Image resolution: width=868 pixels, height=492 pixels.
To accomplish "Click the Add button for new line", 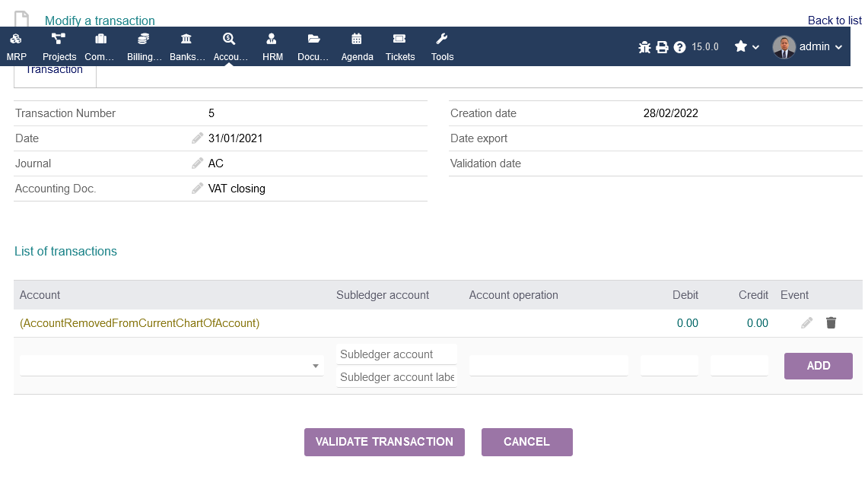I will (818, 366).
